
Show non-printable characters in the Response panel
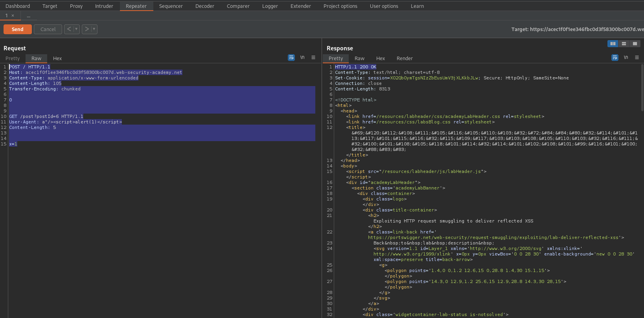point(626,57)
